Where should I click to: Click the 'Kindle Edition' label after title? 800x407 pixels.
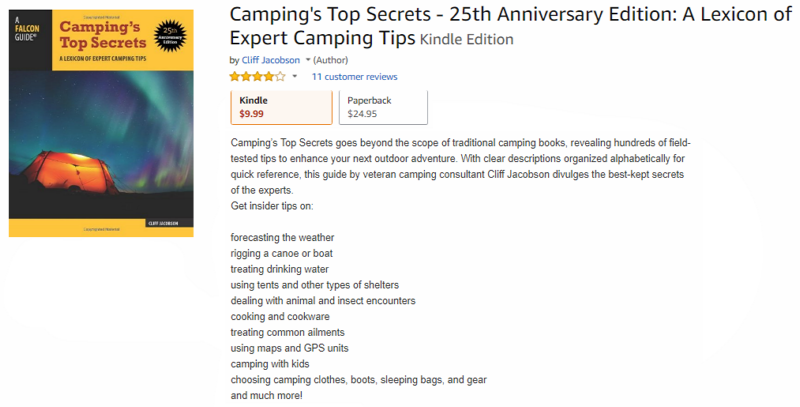point(467,39)
